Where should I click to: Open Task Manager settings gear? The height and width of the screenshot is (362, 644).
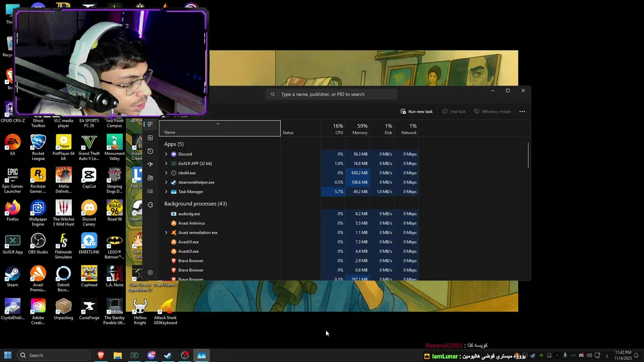click(x=150, y=273)
